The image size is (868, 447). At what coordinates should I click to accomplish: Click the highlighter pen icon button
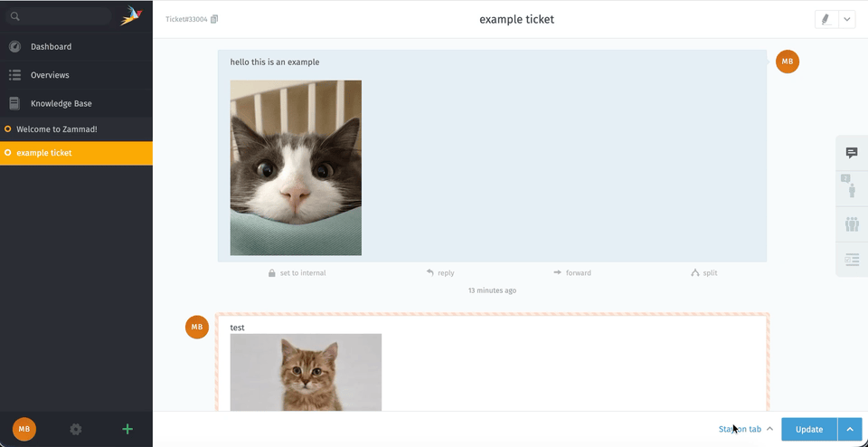coord(826,19)
